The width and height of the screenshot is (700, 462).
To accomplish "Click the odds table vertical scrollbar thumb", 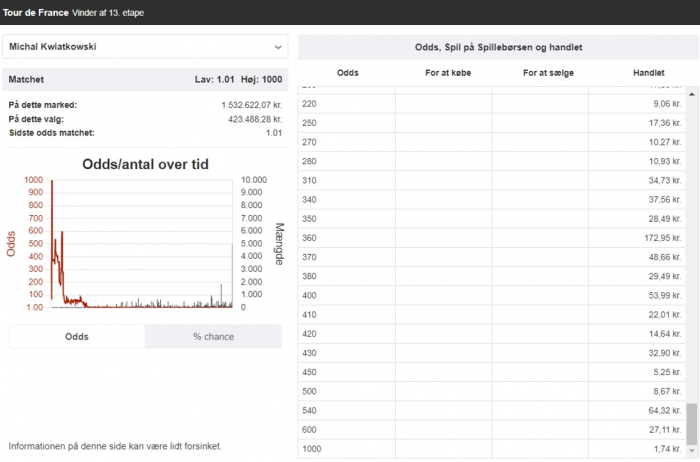I will point(691,423).
